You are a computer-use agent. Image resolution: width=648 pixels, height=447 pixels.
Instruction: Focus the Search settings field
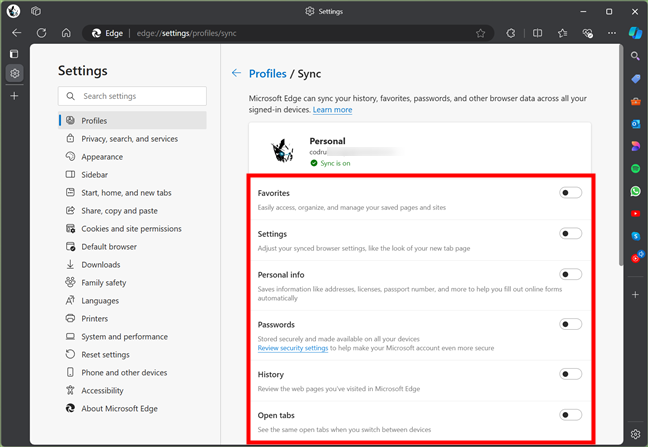click(132, 96)
